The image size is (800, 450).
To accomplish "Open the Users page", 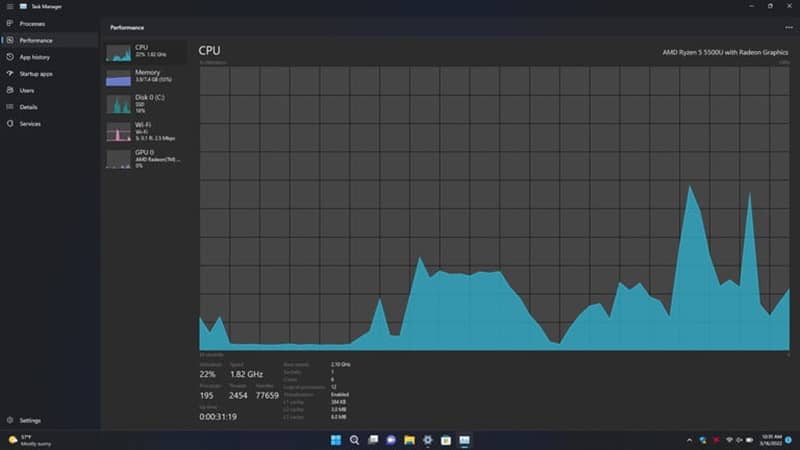I will pos(27,90).
